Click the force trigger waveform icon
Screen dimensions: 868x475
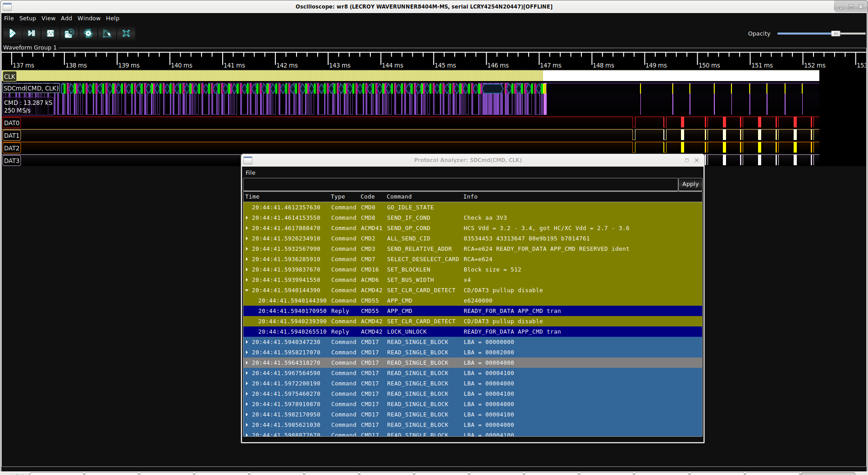point(50,33)
